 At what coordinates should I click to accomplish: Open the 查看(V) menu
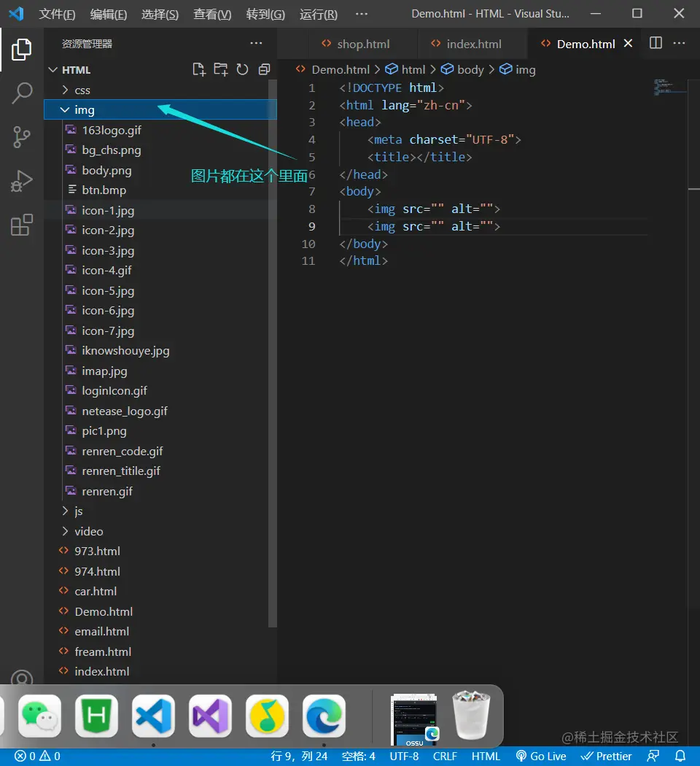pos(212,14)
